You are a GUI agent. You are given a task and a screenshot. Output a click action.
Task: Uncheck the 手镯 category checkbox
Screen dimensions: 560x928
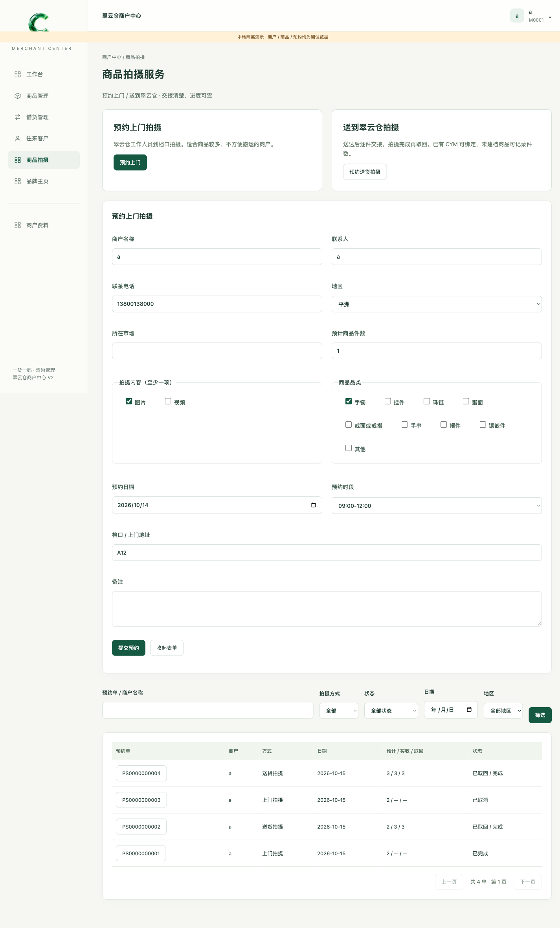coord(349,401)
